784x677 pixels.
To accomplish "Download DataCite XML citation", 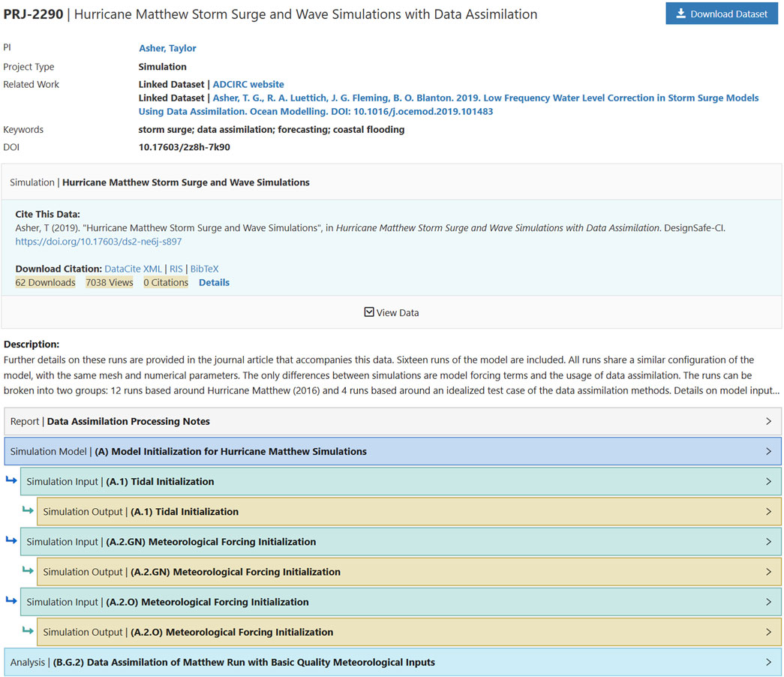I will click(x=133, y=269).
